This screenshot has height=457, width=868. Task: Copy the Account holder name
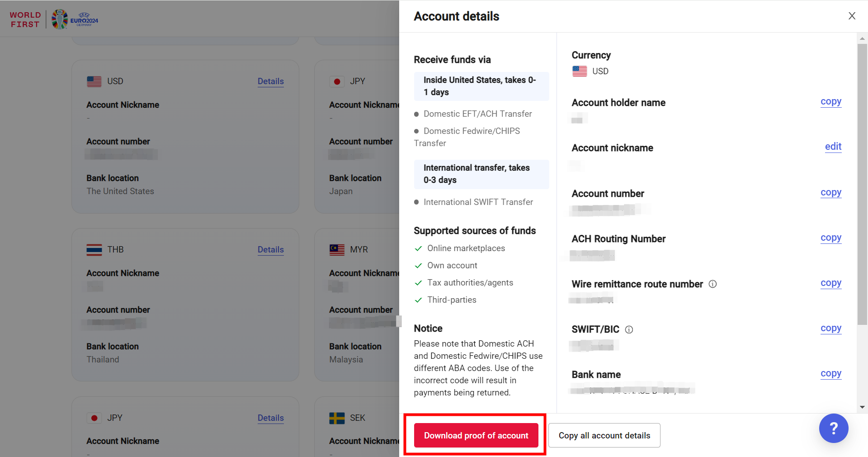pos(830,102)
